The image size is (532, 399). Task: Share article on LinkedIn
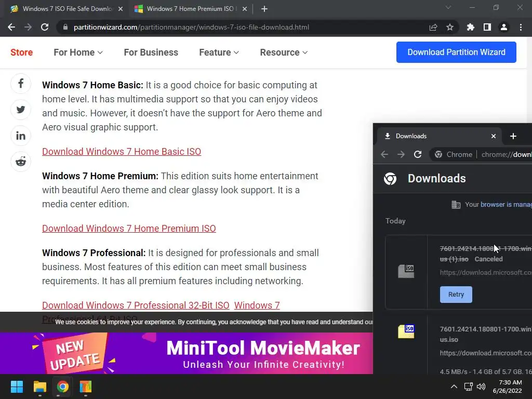[21, 136]
